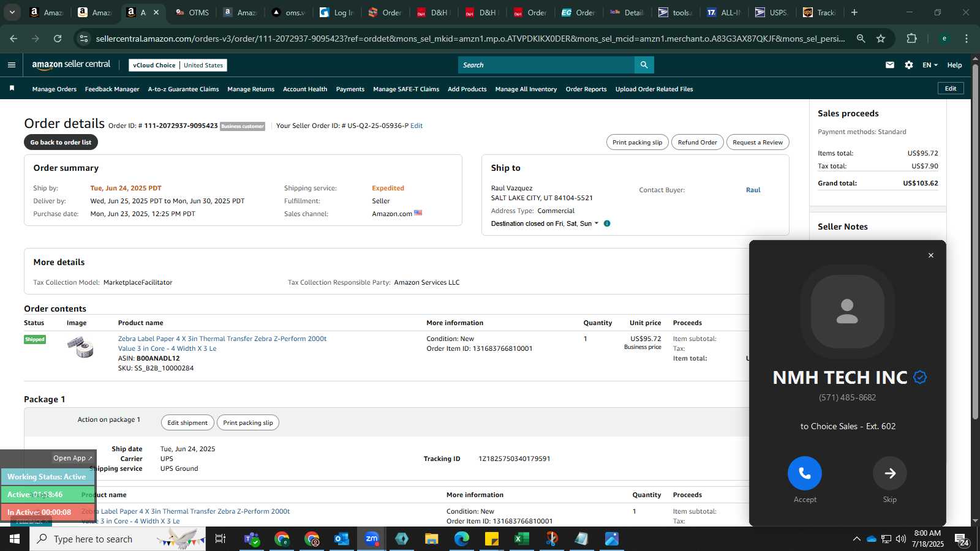Click Request a Review button
Image resolution: width=980 pixels, height=551 pixels.
pos(758,142)
